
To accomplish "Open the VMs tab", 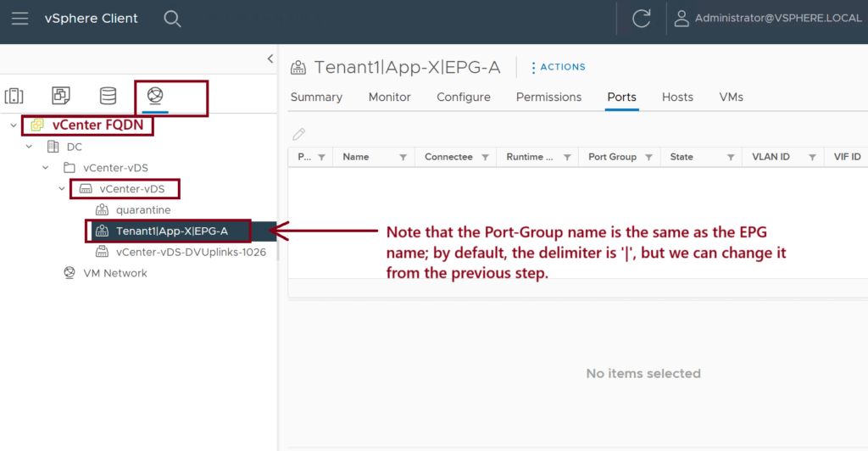I will tap(731, 97).
